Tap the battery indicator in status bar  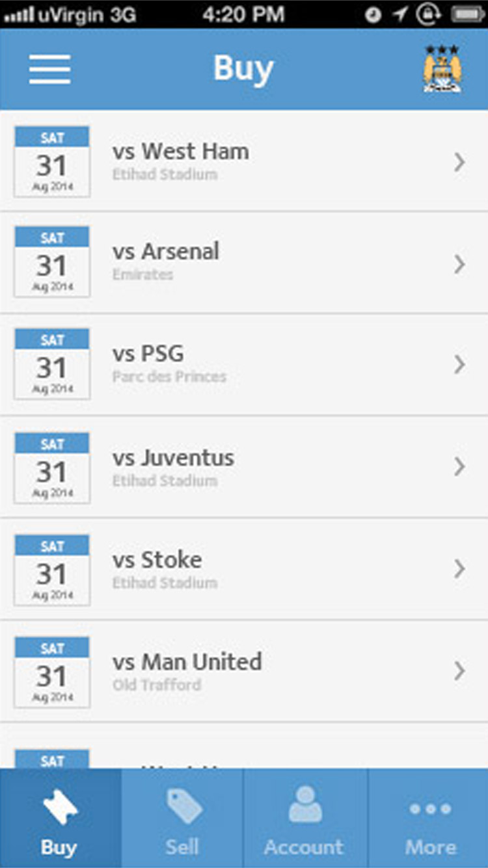click(x=468, y=14)
